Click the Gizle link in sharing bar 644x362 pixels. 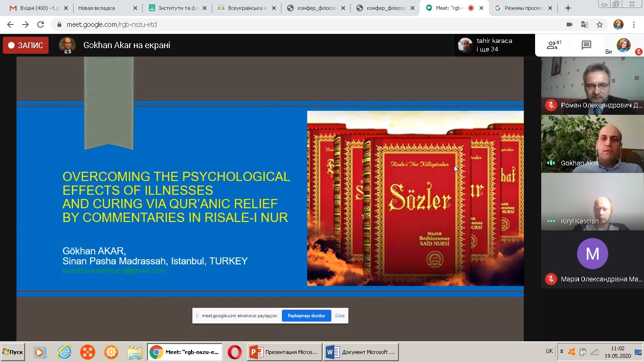(339, 316)
